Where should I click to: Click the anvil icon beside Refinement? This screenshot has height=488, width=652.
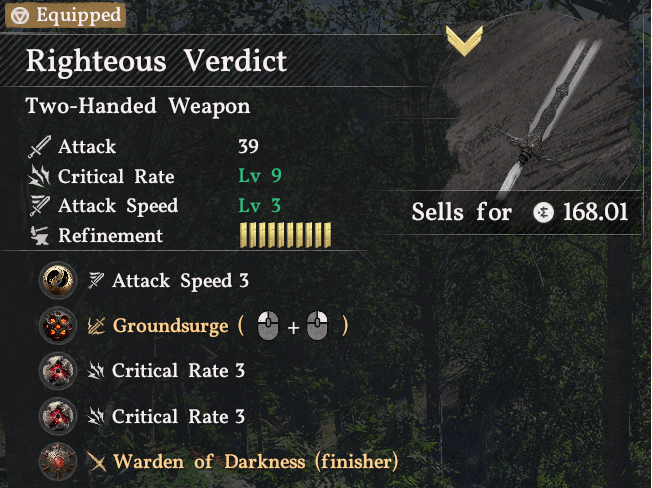click(40, 235)
